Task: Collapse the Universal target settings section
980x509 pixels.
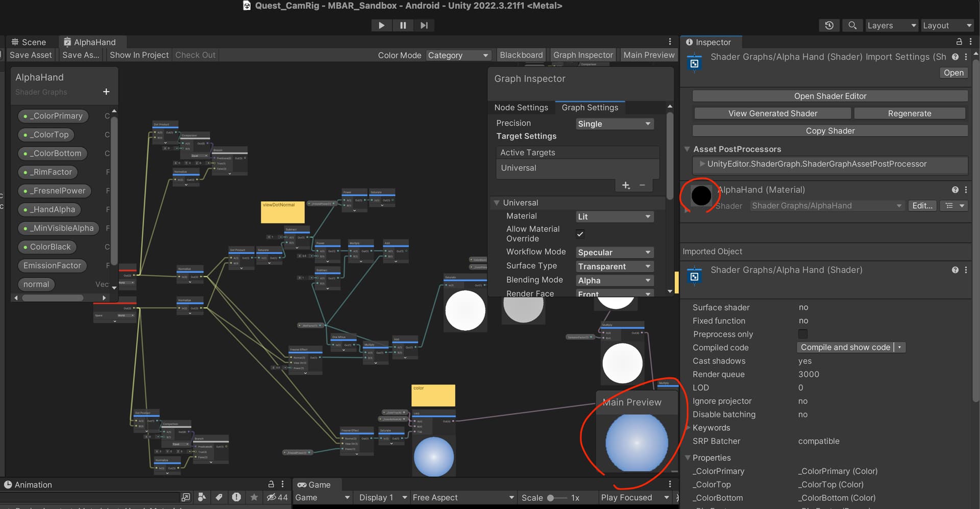Action: point(497,203)
